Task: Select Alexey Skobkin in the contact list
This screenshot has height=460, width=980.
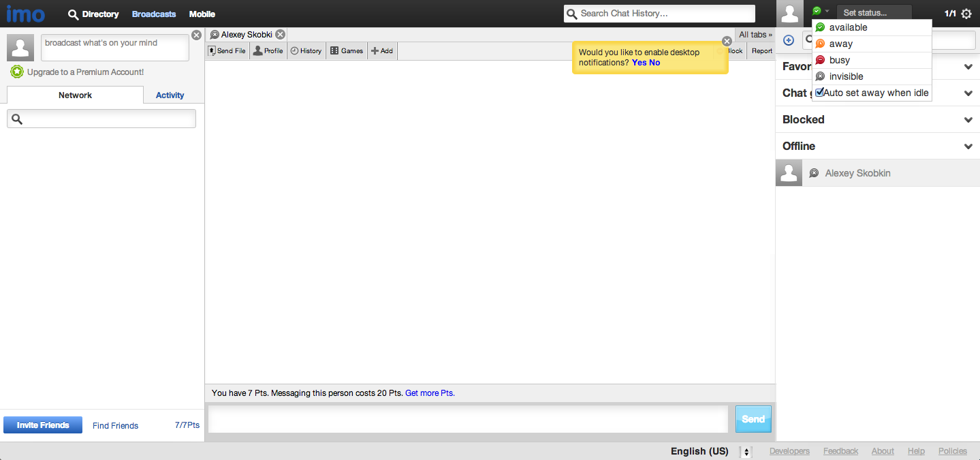Action: [x=877, y=173]
